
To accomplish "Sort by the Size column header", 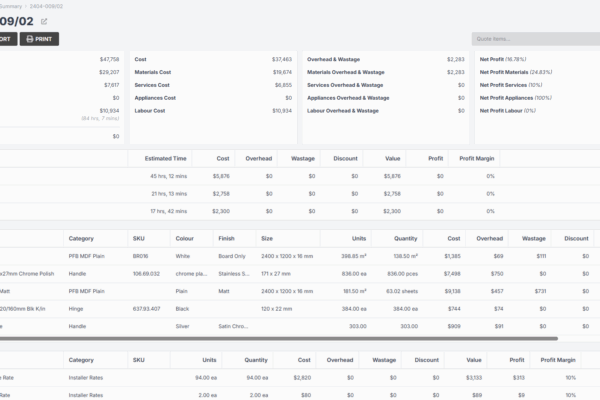I will [x=267, y=238].
